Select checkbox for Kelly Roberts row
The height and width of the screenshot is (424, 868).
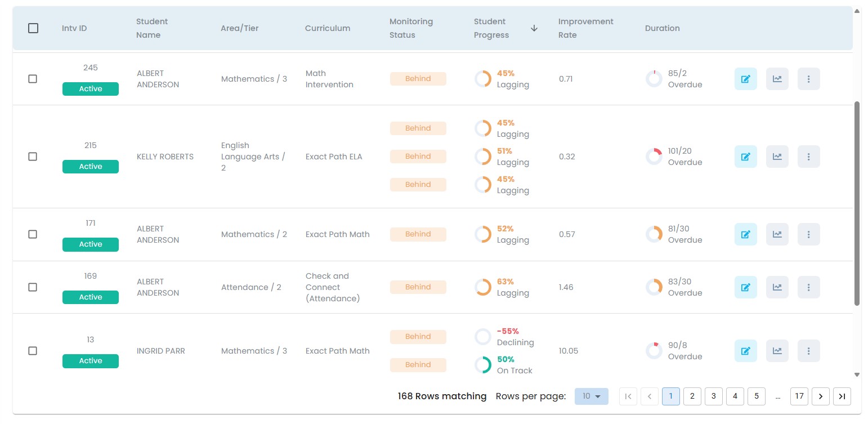(33, 157)
